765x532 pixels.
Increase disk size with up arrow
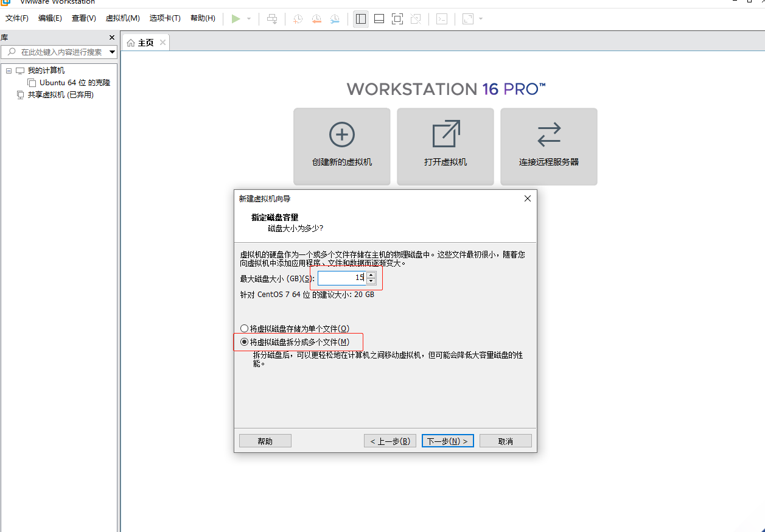(371, 275)
